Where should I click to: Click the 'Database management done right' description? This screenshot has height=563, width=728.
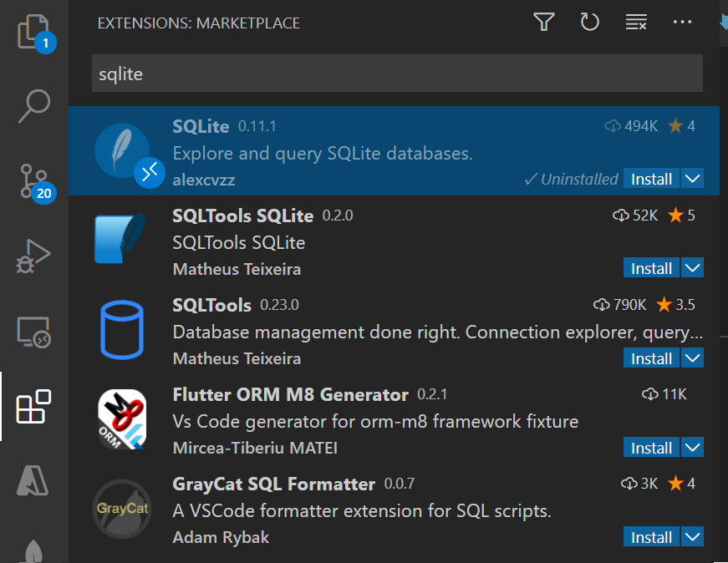click(437, 332)
